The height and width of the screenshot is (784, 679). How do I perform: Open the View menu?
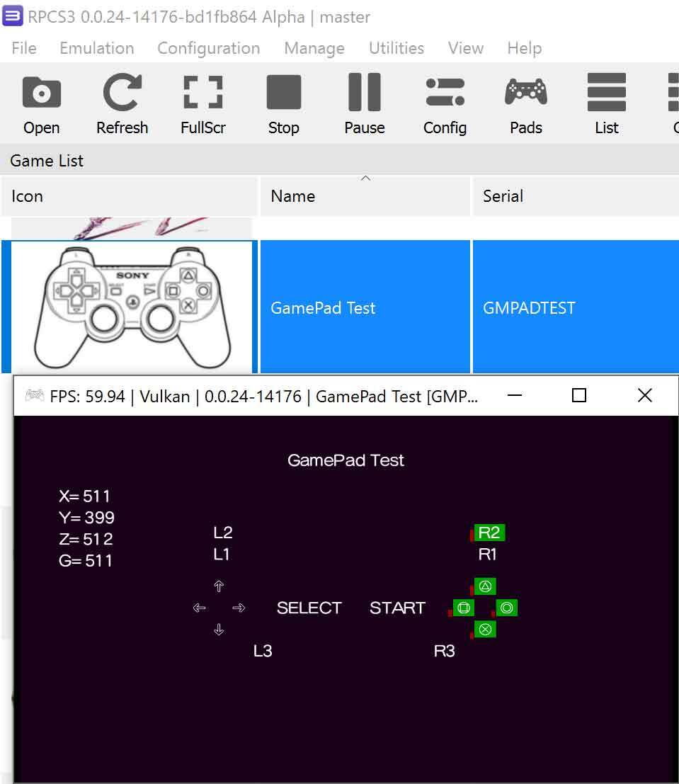[466, 48]
